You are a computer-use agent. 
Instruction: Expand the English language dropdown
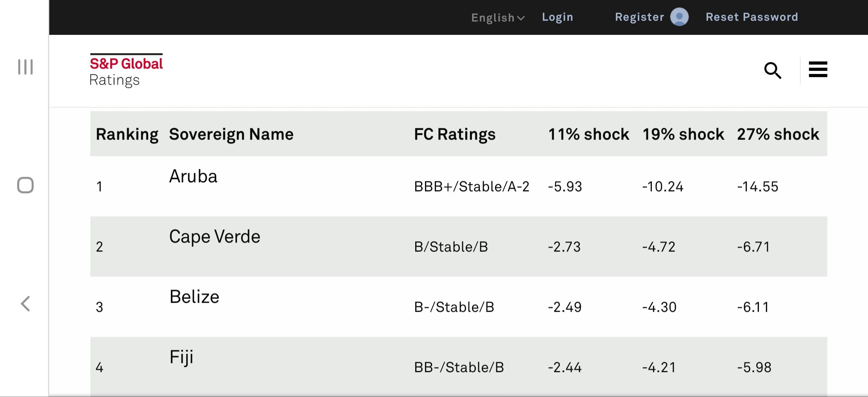point(498,18)
